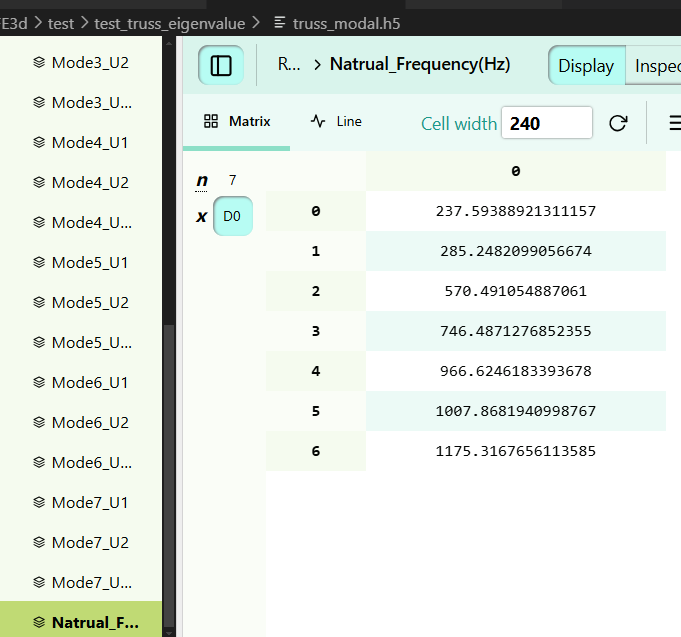Select the Mode5_U2 dataset in sidebar

tap(90, 302)
